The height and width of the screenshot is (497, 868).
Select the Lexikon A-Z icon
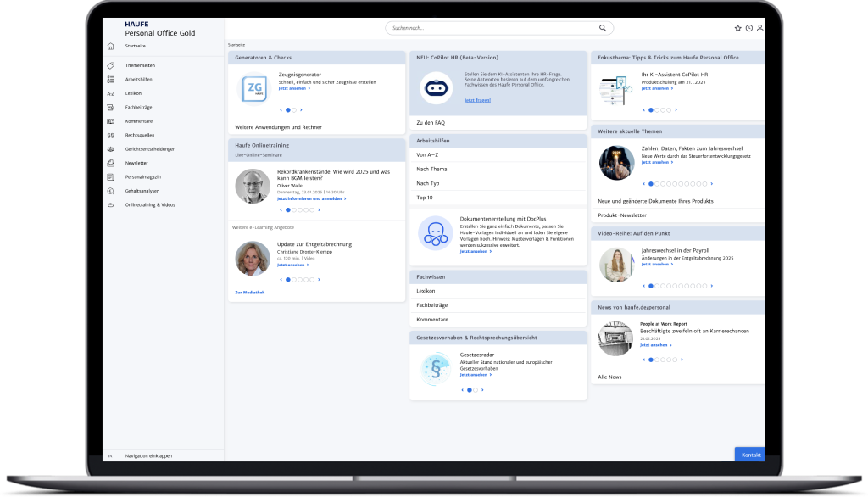click(111, 93)
